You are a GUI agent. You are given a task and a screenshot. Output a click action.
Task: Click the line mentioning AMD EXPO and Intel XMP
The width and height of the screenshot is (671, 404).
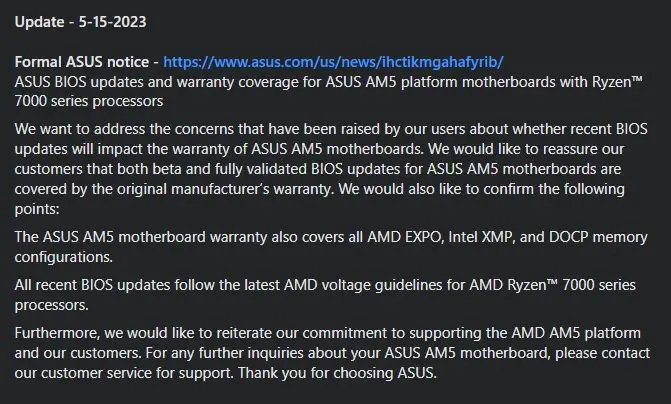pyautogui.click(x=331, y=237)
